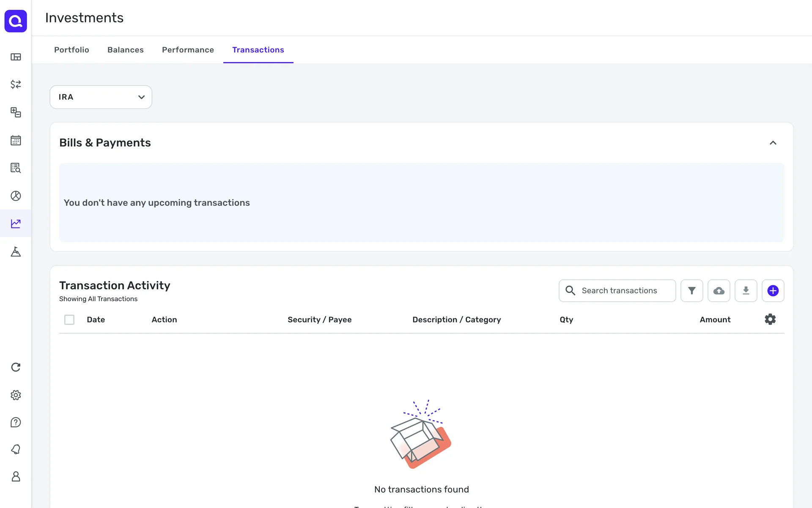The image size is (812, 508).
Task: Click the Quicken Simplifi logo icon
Action: [x=16, y=21]
